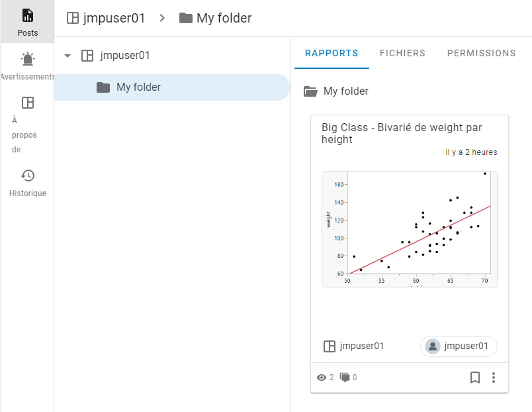The image size is (532, 412).
Task: Open the report card's three-dot menu
Action: pos(494,378)
